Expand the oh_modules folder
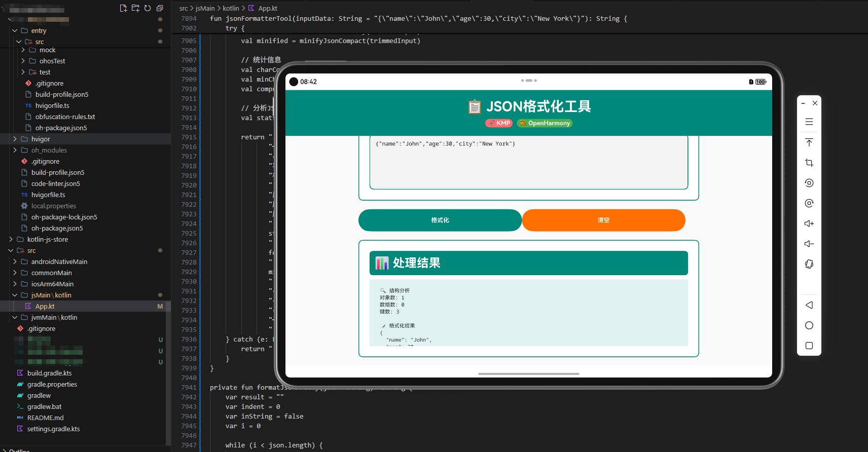The image size is (868, 452). [15, 150]
